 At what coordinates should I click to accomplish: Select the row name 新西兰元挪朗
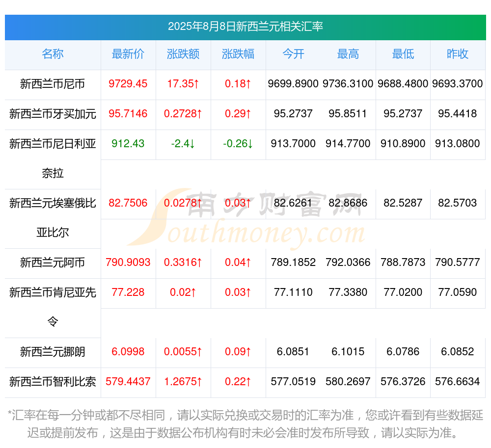53,352
